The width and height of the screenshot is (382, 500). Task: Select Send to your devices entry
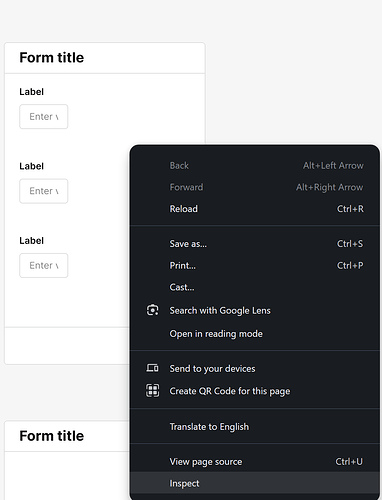click(x=255, y=369)
